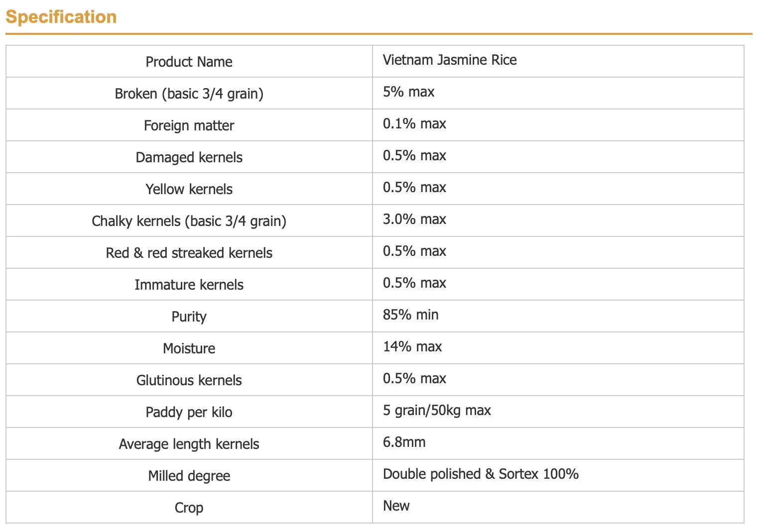Select the 3.0% max value
This screenshot has width=757, height=532.
[414, 219]
